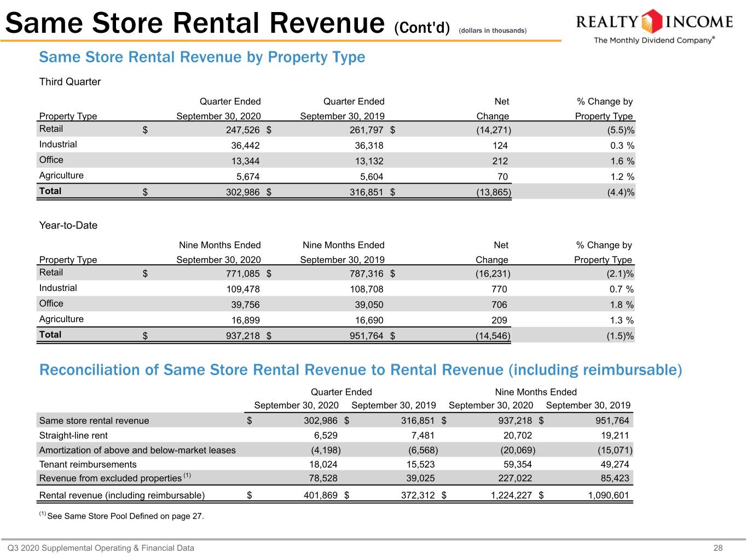Click the Retail quarter value 247,526
747x560 pixels.
coord(243,130)
